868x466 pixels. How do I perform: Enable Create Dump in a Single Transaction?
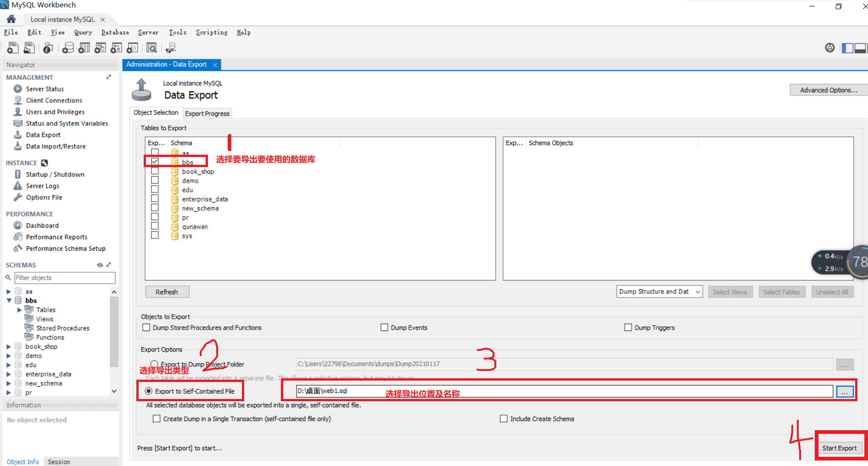pos(157,419)
